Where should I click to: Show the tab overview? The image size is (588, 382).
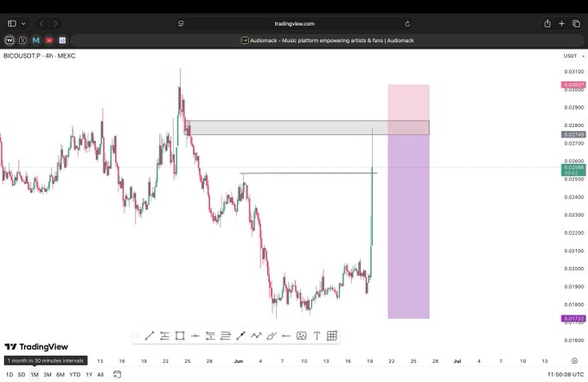[x=577, y=23]
